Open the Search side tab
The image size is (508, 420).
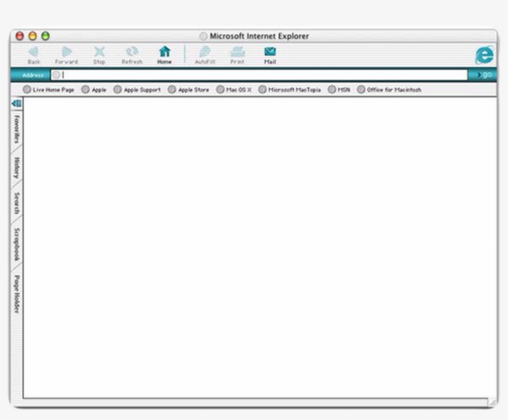point(17,204)
